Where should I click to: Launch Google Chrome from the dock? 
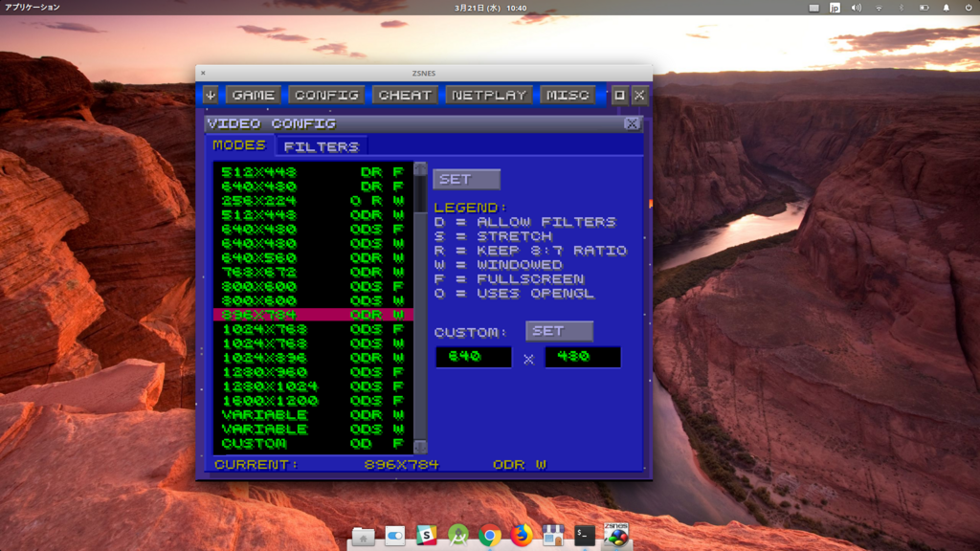[x=490, y=536]
